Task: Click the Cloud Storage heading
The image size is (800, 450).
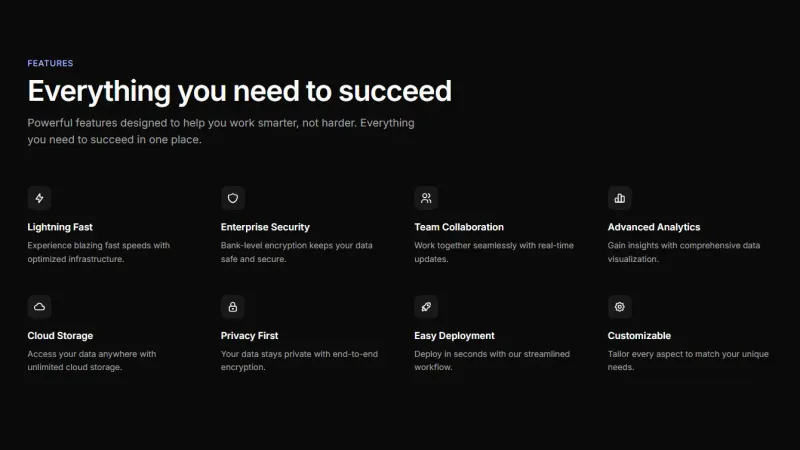Action: click(60, 336)
